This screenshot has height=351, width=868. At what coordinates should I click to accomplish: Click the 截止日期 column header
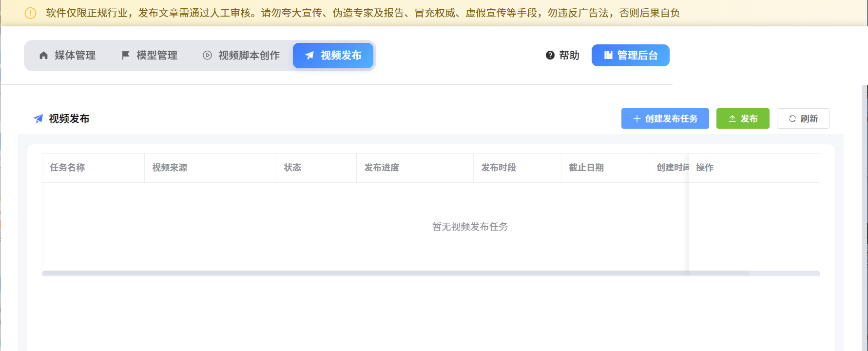pyautogui.click(x=605, y=168)
